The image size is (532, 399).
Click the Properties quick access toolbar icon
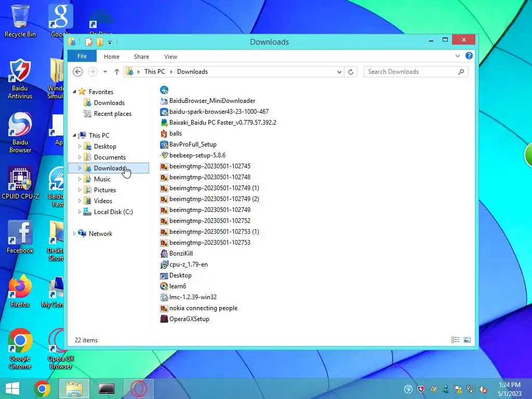point(89,42)
